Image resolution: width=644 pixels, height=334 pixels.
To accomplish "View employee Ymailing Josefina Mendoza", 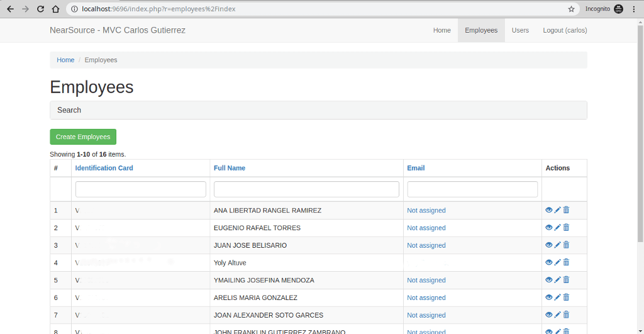I will (x=548, y=280).
